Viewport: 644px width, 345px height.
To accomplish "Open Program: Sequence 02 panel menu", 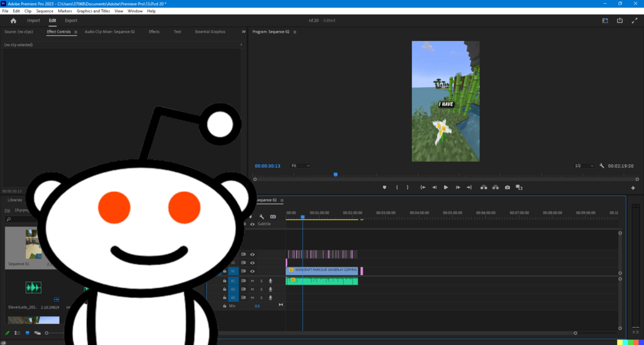I will [x=295, y=32].
